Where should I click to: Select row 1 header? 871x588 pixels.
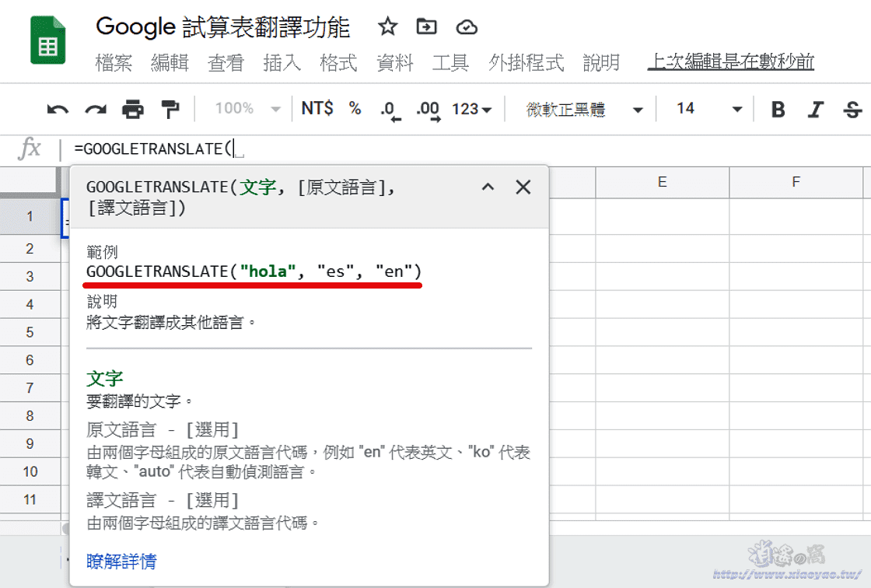pos(30,216)
